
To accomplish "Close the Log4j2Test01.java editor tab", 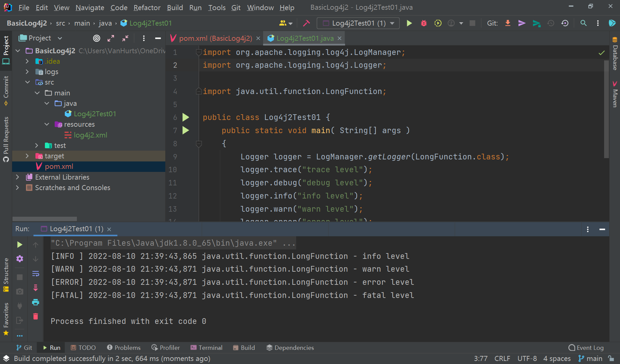I will [x=340, y=38].
